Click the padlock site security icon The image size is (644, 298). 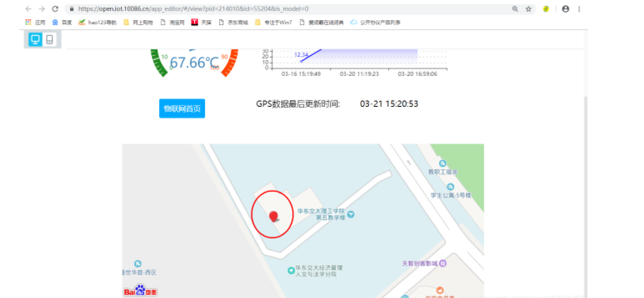(72, 9)
